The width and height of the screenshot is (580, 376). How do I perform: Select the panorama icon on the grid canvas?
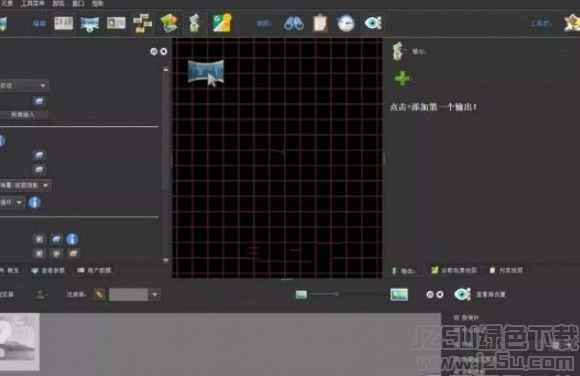[206, 72]
